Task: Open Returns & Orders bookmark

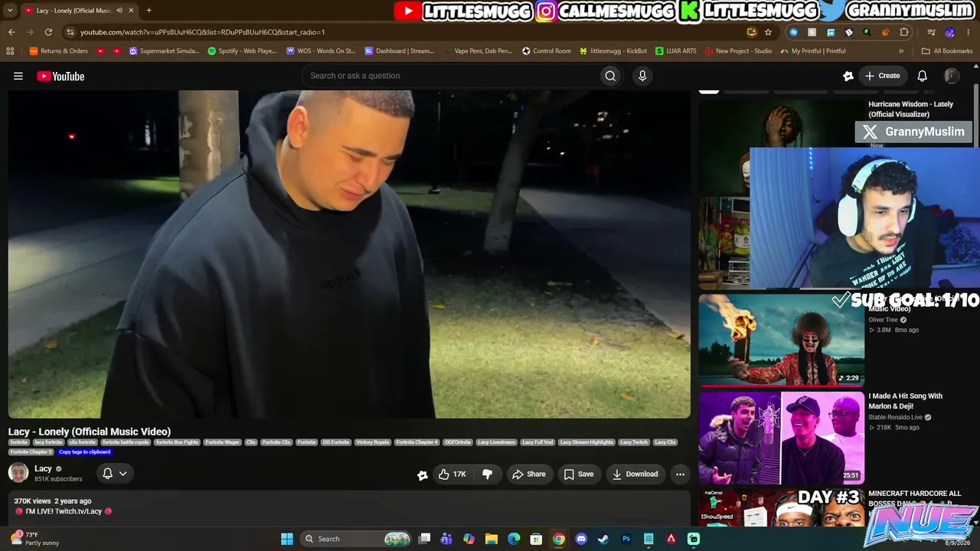Action: [59, 51]
